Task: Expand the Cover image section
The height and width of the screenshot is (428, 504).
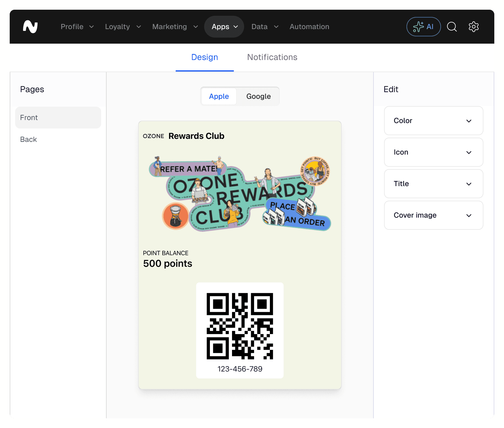Action: [x=433, y=215]
